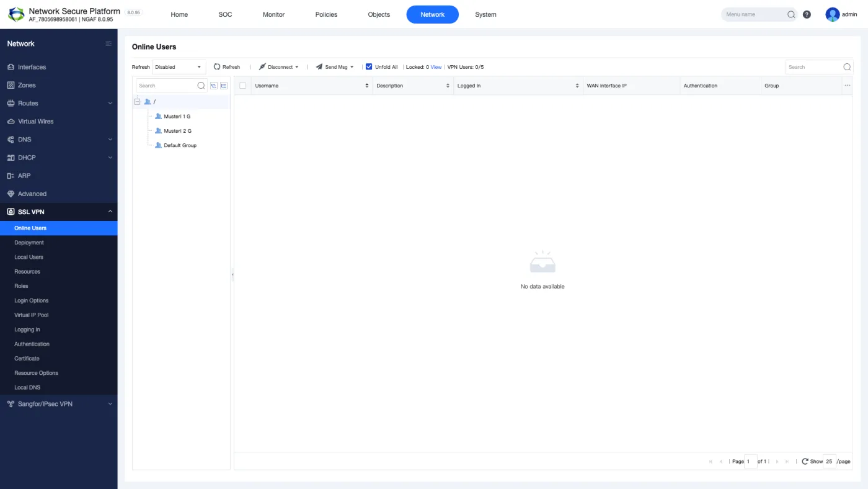The height and width of the screenshot is (489, 868).
Task: Open the SOC top menu
Action: [225, 14]
